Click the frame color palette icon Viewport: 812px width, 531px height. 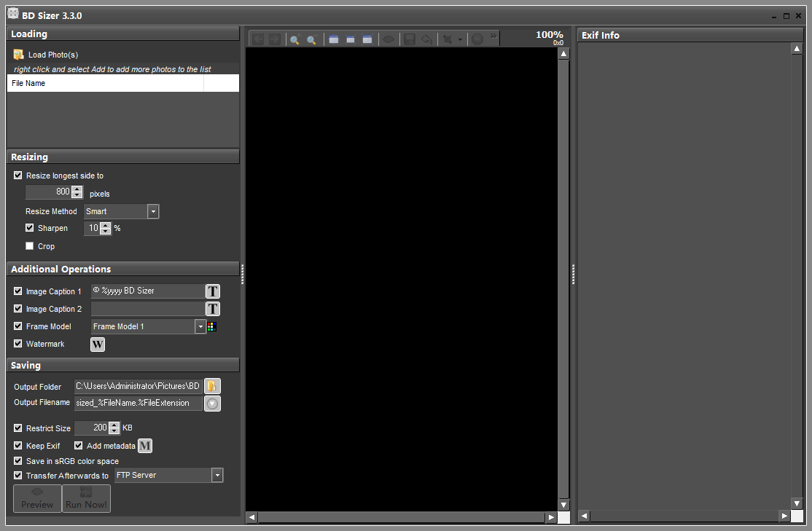(x=212, y=326)
